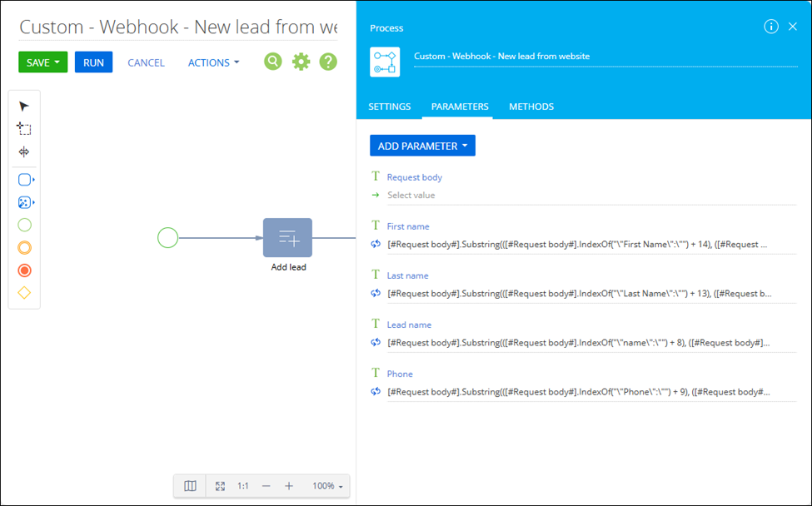Choose the space adjustment tool in the palette

(24, 151)
